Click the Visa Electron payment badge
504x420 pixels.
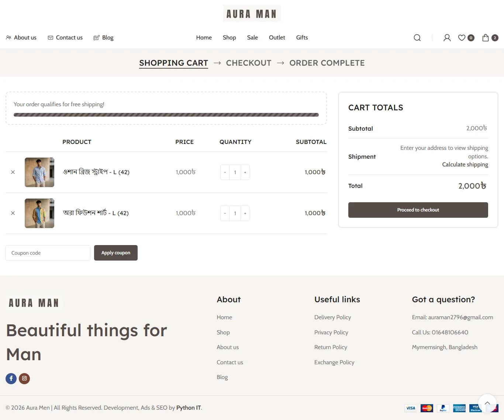pos(476,408)
